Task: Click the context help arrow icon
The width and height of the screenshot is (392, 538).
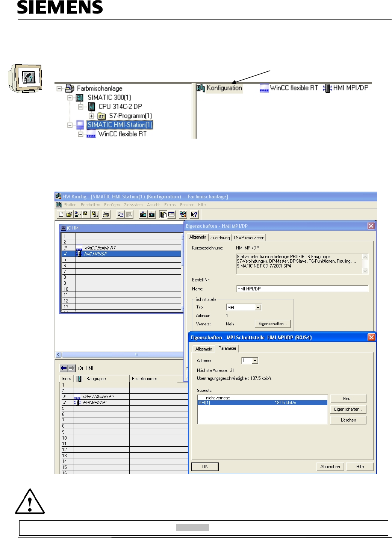Action: (x=194, y=215)
